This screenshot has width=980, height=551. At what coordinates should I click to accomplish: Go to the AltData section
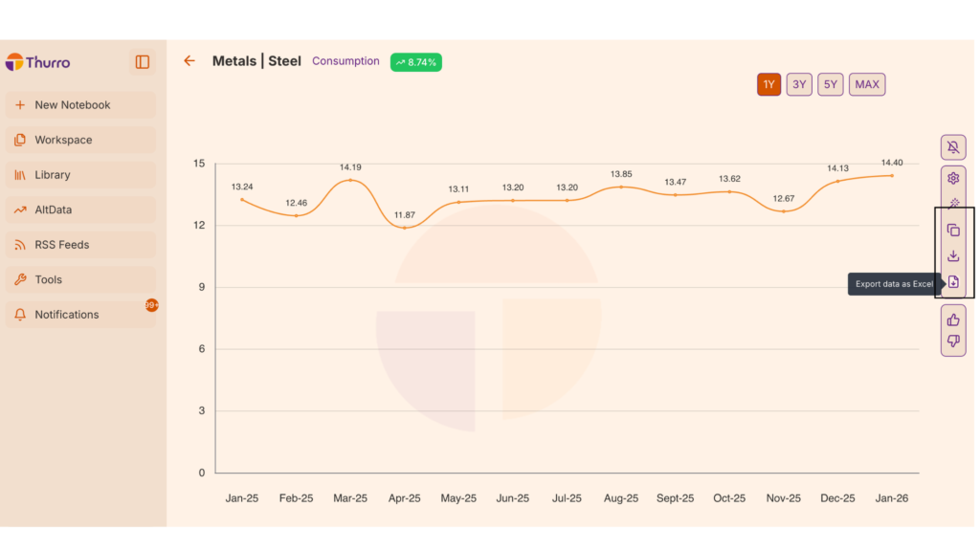pos(54,209)
